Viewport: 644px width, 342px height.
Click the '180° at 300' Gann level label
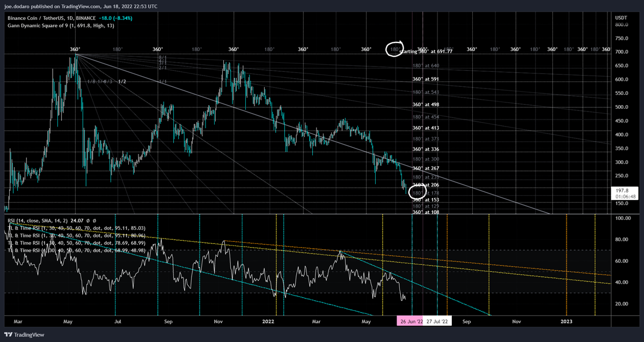(x=426, y=159)
